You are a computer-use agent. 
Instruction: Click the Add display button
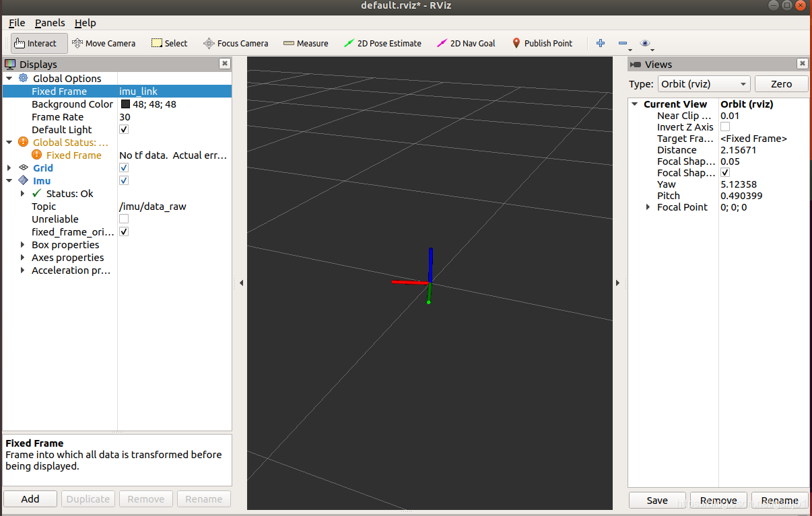coord(30,499)
